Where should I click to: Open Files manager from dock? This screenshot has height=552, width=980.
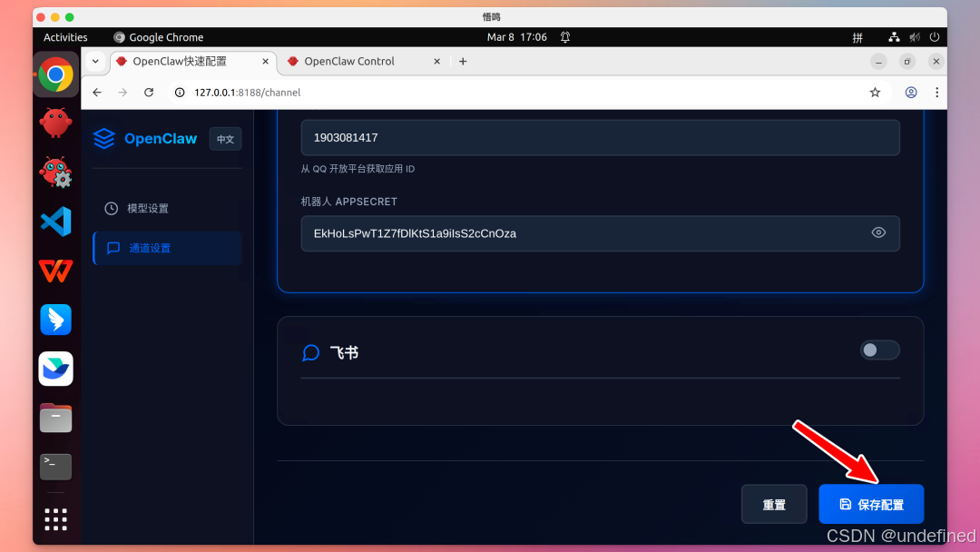[55, 418]
